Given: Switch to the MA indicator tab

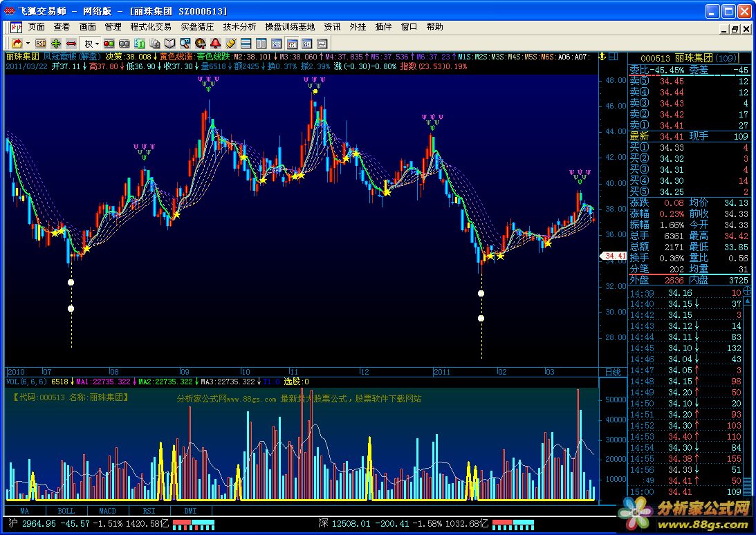Looking at the screenshot, I should [x=25, y=511].
